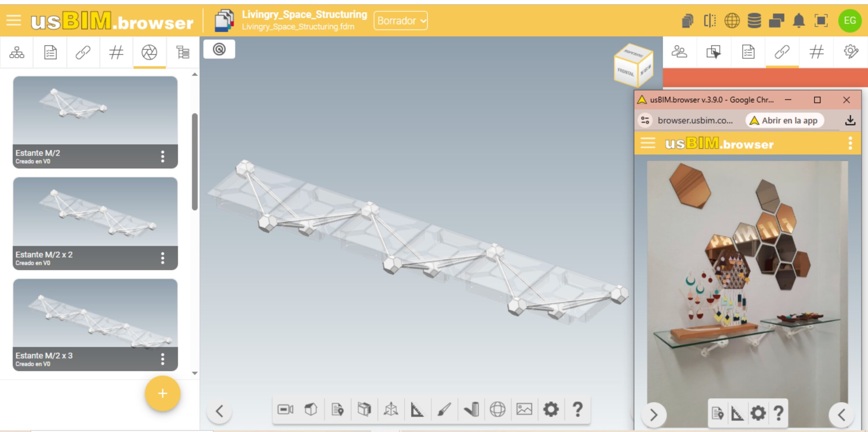The image size is (868, 432).
Task: Click the globe icon in bottom toolbar
Action: click(x=497, y=409)
